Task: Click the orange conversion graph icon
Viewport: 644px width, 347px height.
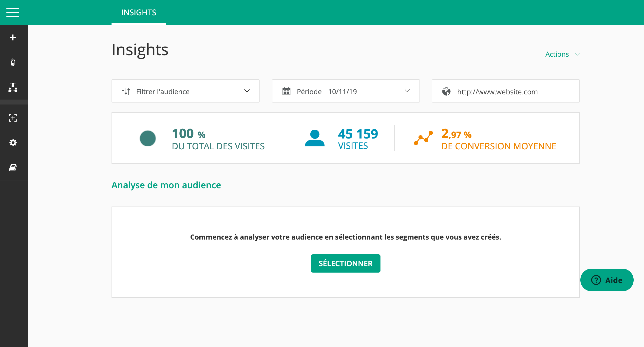Action: (x=423, y=138)
